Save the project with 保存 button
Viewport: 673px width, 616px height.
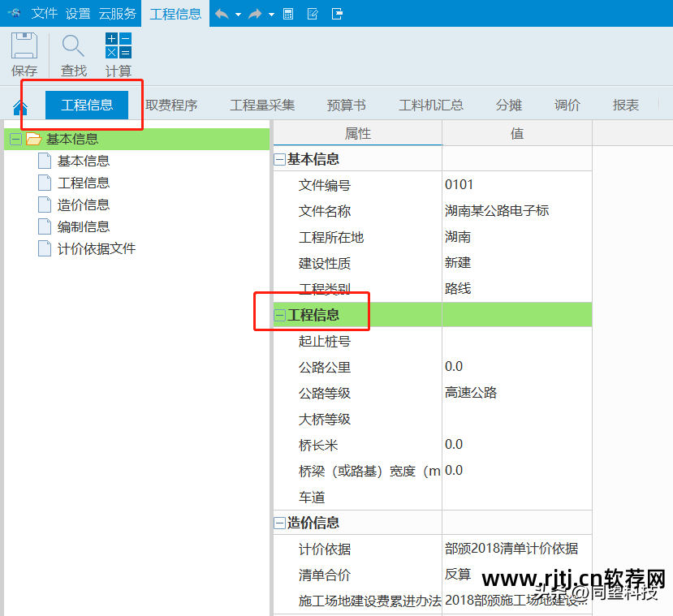coord(24,54)
